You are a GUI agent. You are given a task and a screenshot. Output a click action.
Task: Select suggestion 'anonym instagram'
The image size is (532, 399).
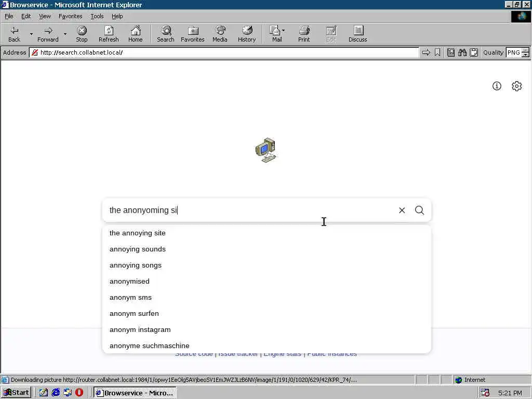(x=267, y=330)
